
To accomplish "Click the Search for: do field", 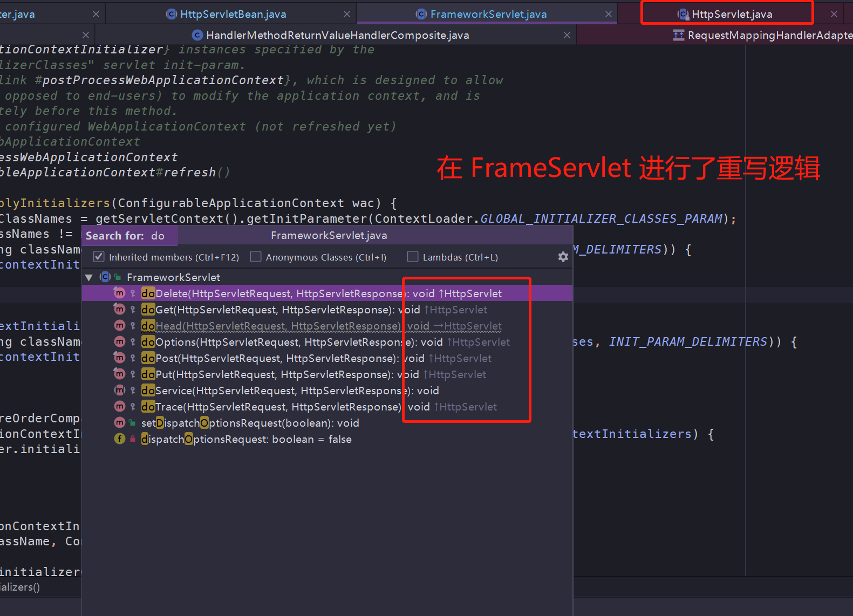I will tap(129, 236).
